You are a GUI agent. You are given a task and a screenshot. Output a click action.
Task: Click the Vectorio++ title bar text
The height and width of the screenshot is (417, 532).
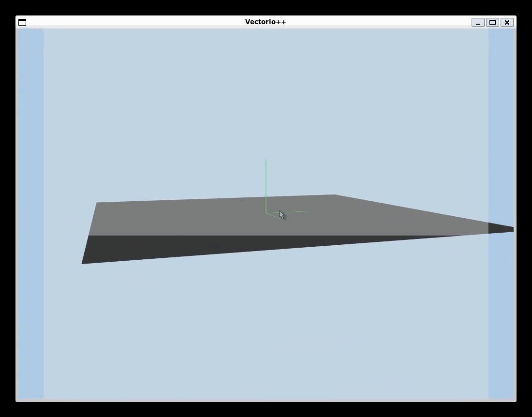[266, 21]
